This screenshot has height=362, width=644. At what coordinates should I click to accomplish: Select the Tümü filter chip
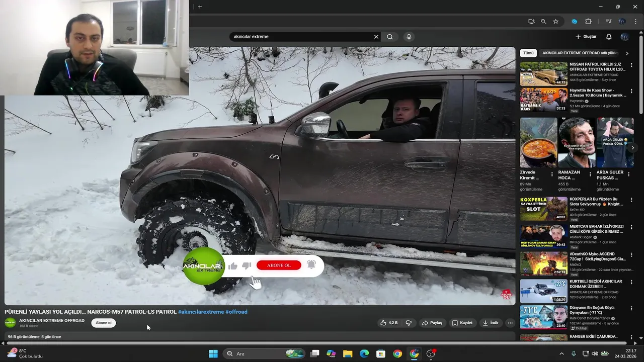pyautogui.click(x=528, y=53)
